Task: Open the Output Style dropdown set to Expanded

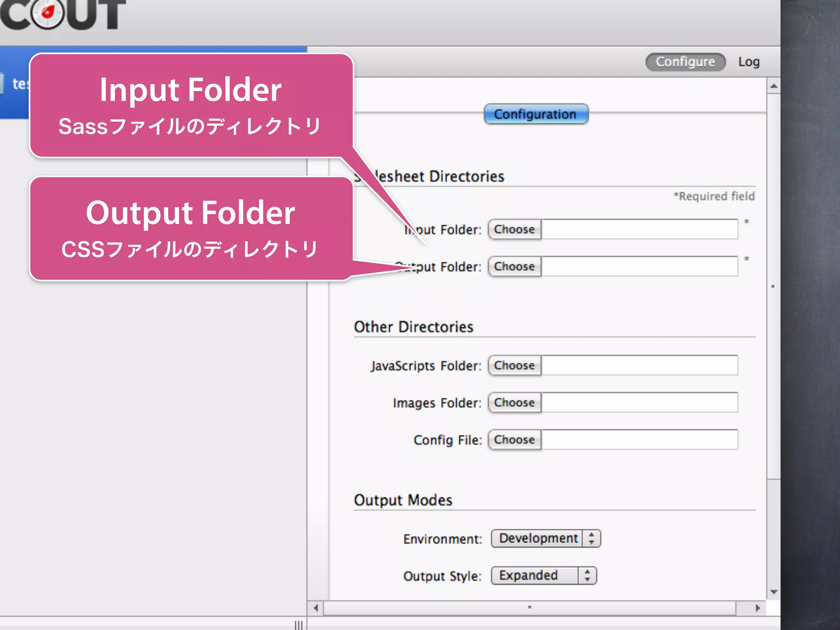Action: [544, 575]
